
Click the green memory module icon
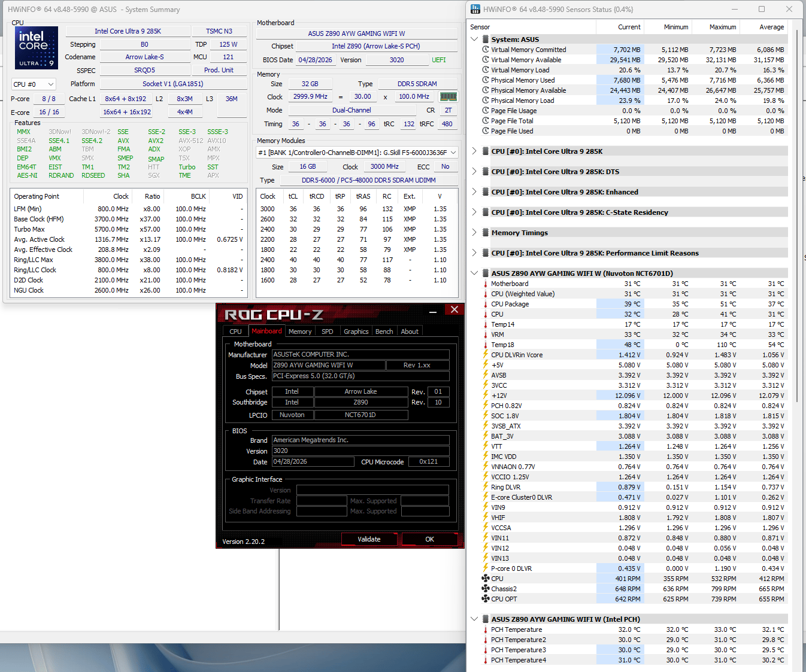click(x=449, y=96)
